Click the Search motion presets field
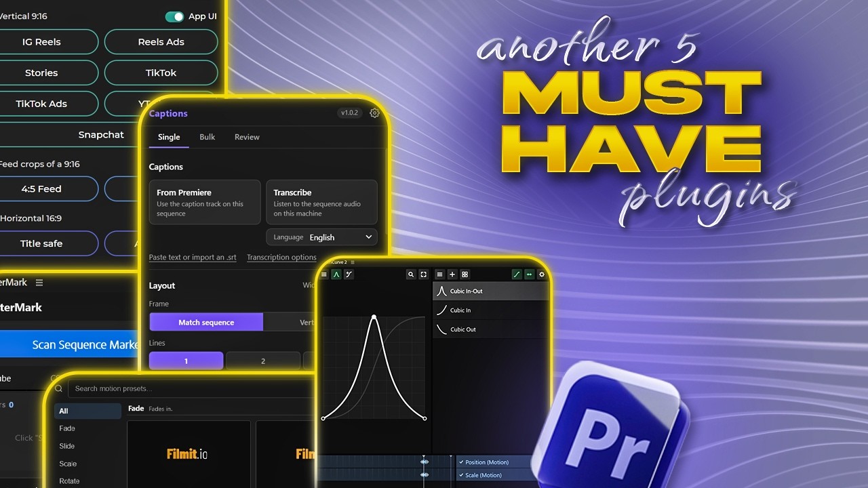868x488 pixels. (x=193, y=388)
